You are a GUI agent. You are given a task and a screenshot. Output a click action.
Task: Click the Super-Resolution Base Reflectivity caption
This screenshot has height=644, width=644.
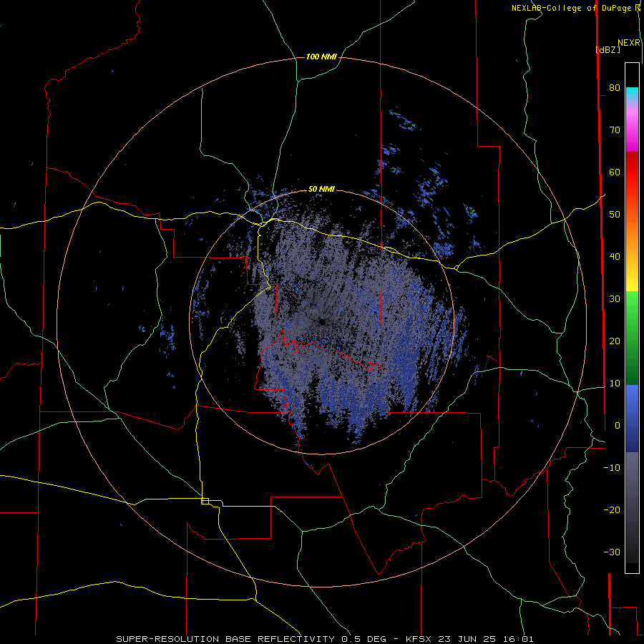pos(325,639)
